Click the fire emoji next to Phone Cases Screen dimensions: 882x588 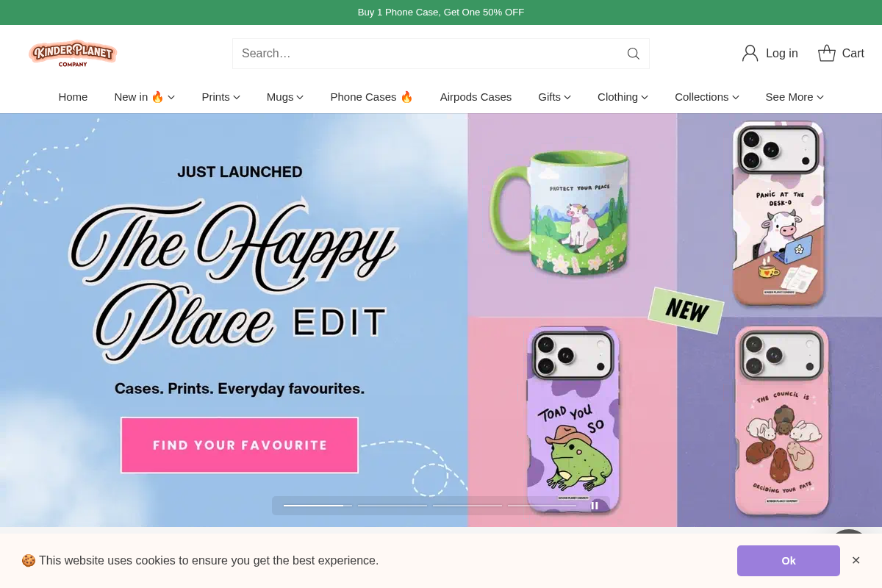coord(406,96)
